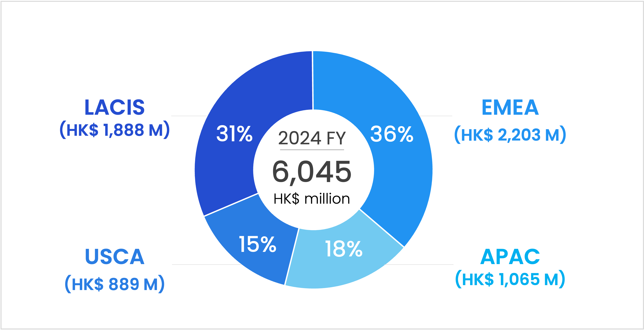This screenshot has height=330, width=644.
Task: Click the underline beneath 2024 FY
Action: [312, 150]
